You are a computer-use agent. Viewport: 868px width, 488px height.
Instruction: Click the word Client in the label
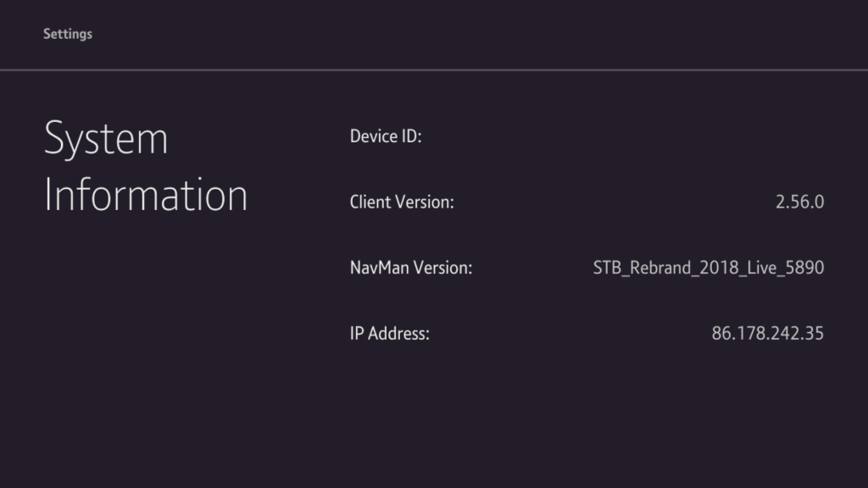pyautogui.click(x=370, y=202)
